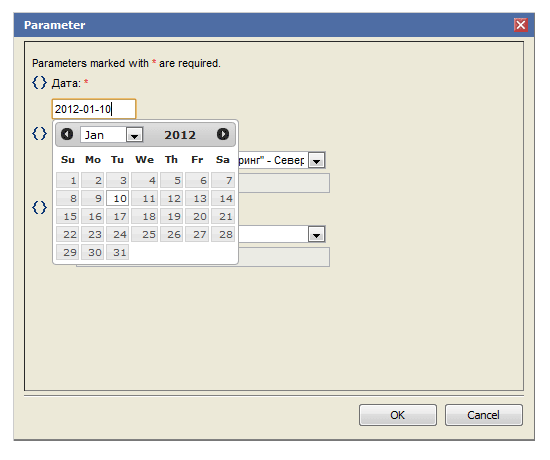Focus the date field with 2012-01-10

[x=94, y=109]
